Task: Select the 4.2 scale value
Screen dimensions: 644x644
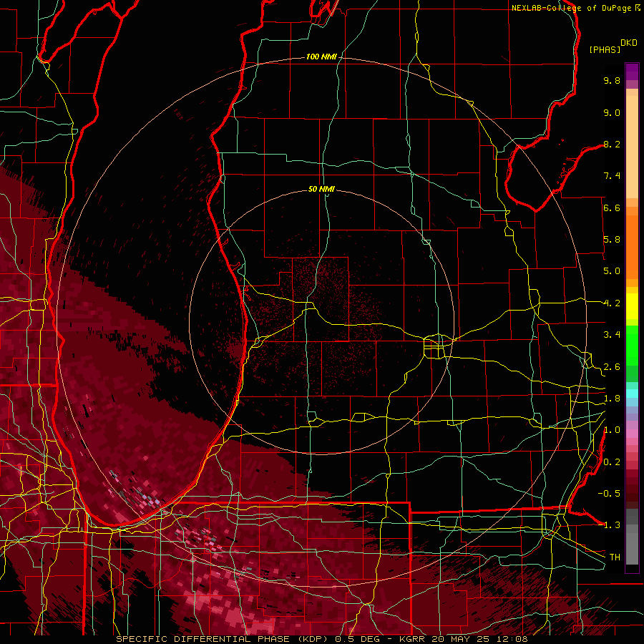Action: (612, 303)
